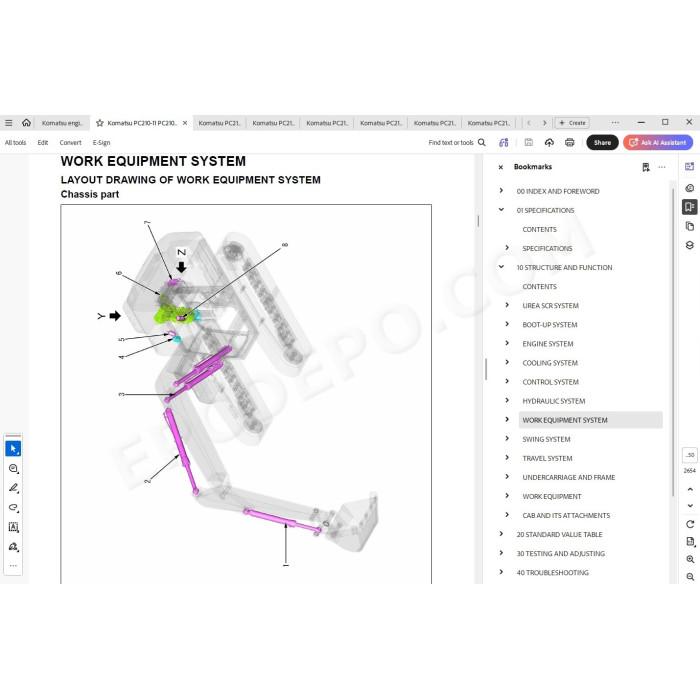Close the Bookmarks panel

(x=500, y=167)
